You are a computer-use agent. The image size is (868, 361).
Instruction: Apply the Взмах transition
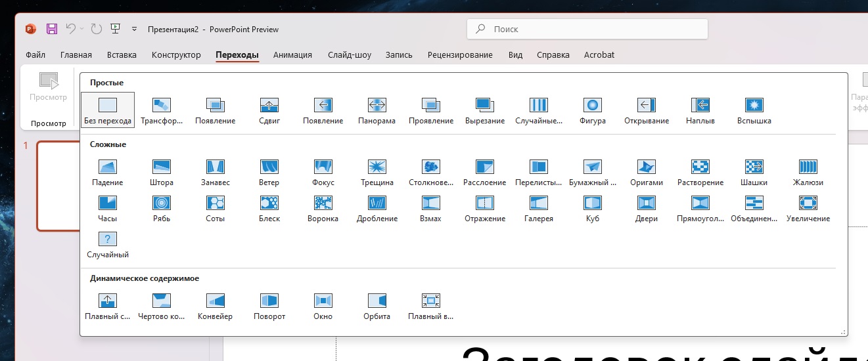[431, 207]
